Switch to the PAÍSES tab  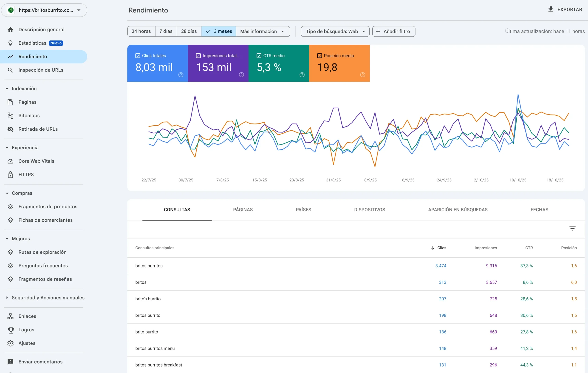pos(303,209)
